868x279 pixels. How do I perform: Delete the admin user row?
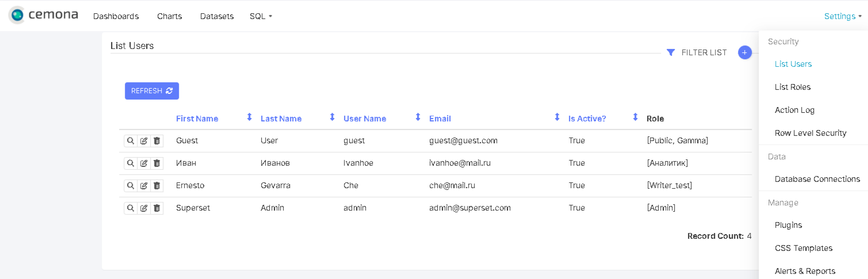[157, 208]
